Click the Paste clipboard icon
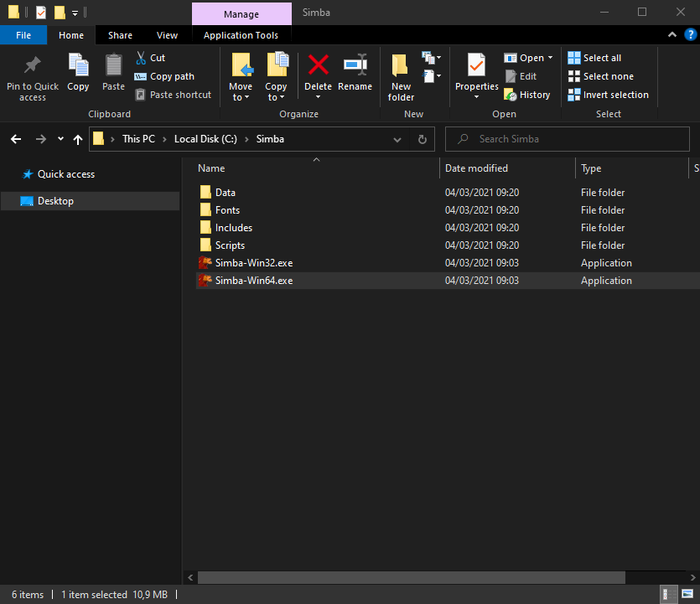The width and height of the screenshot is (700, 604). point(113,65)
